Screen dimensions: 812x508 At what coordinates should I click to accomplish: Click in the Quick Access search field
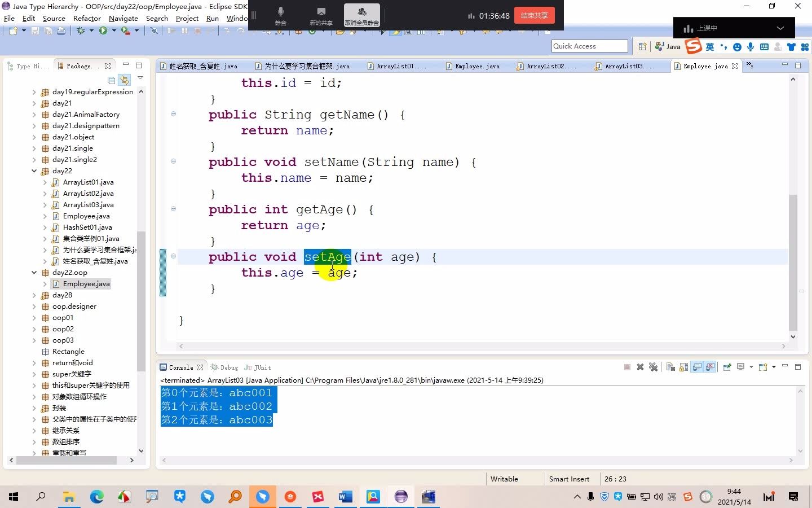click(x=589, y=46)
